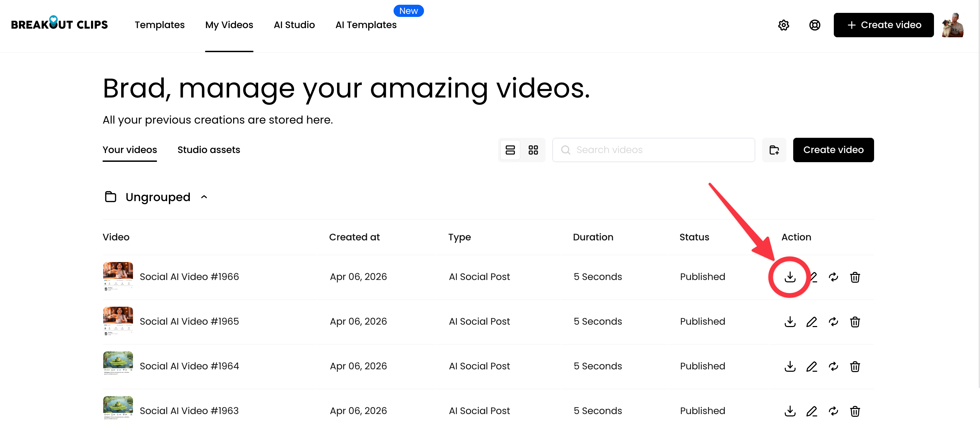Click the top-right Create video button

tap(883, 25)
